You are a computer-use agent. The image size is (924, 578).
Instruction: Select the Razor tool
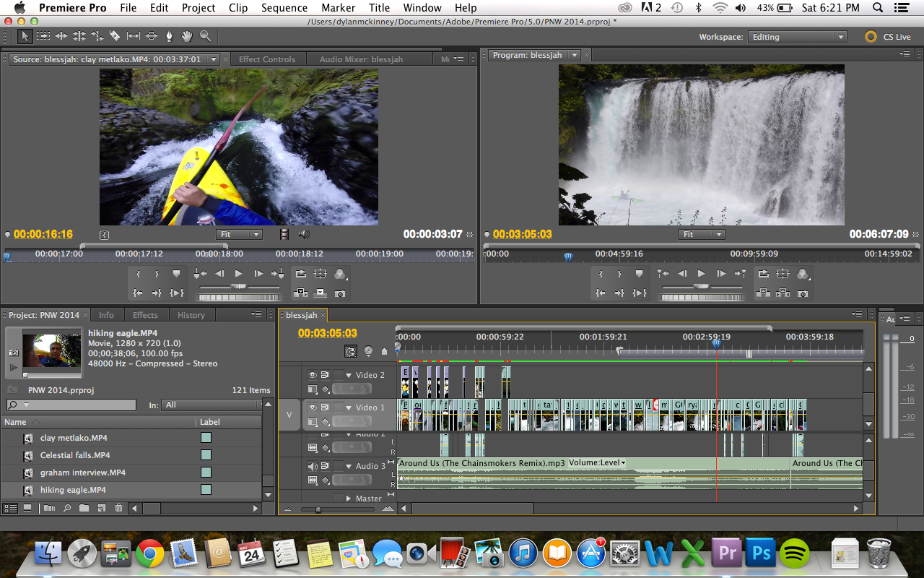pos(115,35)
